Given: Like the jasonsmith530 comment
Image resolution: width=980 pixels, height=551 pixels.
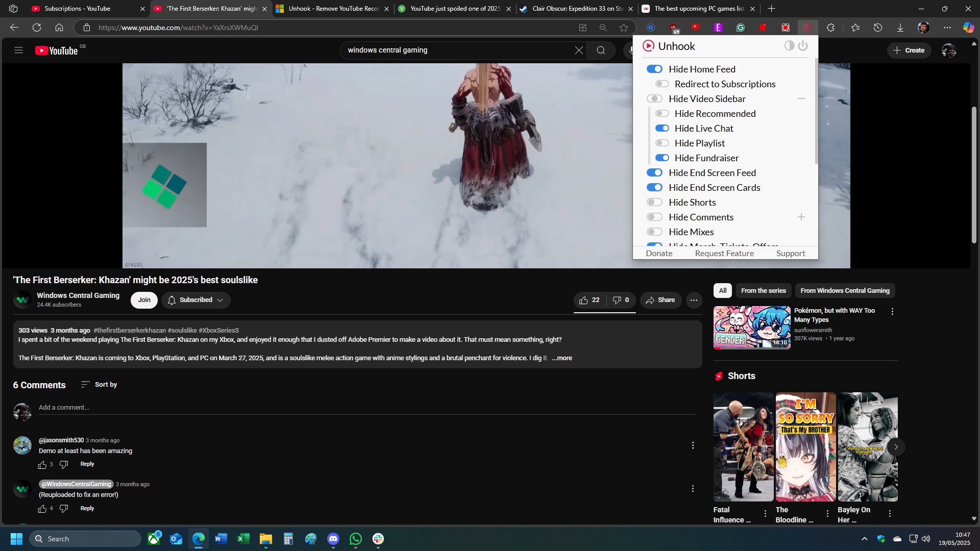Looking at the screenshot, I should 42,465.
